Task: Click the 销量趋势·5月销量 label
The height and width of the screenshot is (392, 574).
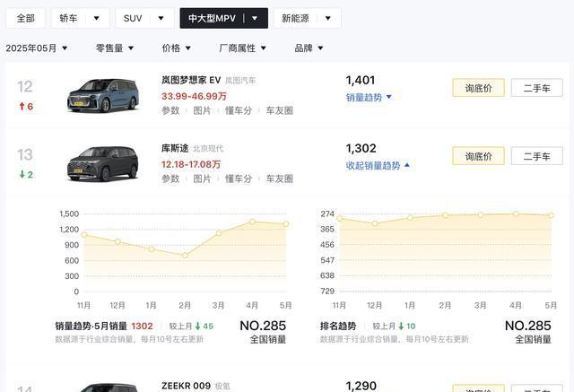Action: (91, 327)
